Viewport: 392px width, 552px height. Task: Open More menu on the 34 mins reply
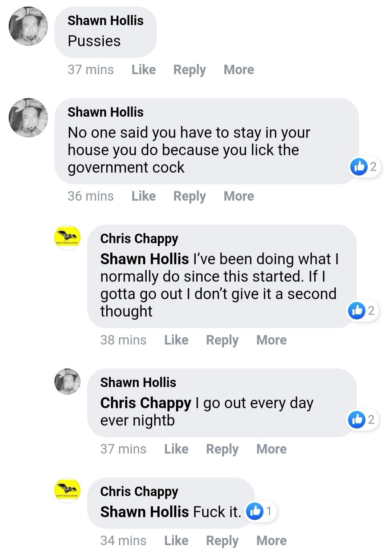[x=271, y=540]
